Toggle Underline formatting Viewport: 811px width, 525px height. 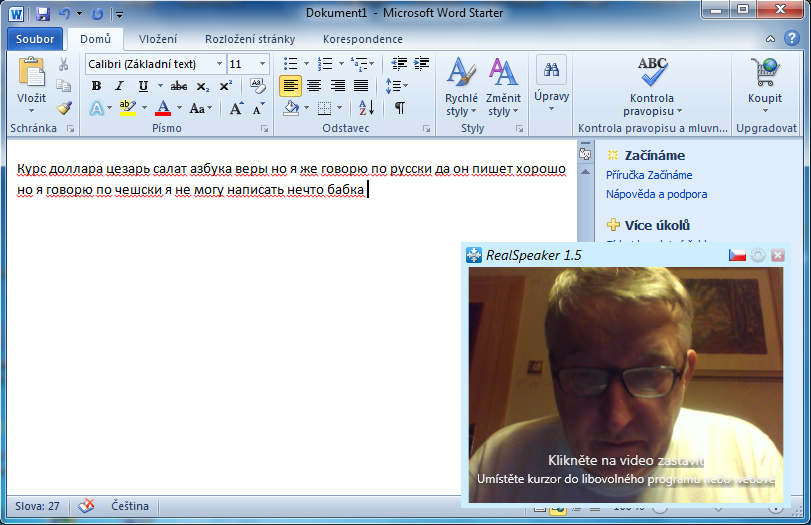pyautogui.click(x=143, y=86)
